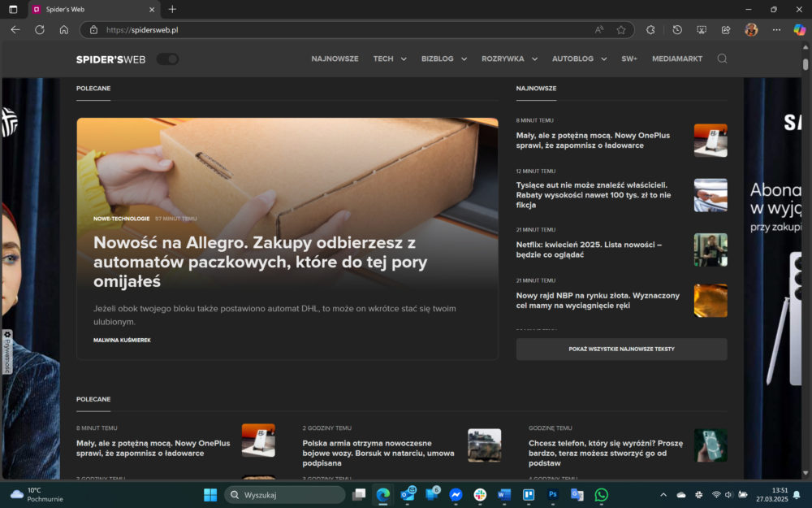Open Outlook from the taskbar
Screen dimensions: 812x508
[408, 495]
